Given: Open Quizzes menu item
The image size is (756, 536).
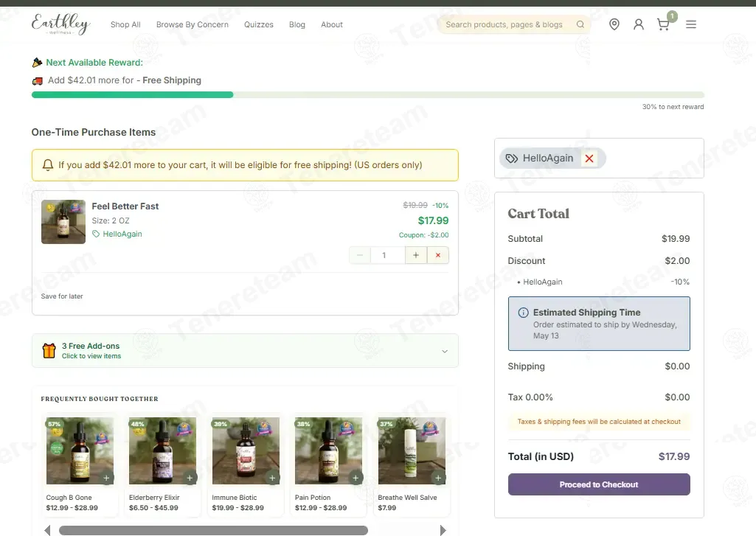Looking at the screenshot, I should point(258,24).
